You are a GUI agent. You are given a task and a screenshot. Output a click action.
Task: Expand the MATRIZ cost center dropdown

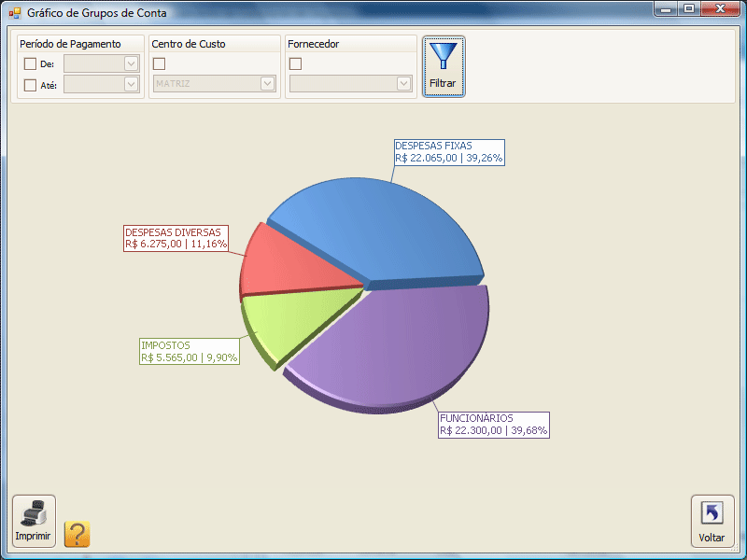click(267, 84)
